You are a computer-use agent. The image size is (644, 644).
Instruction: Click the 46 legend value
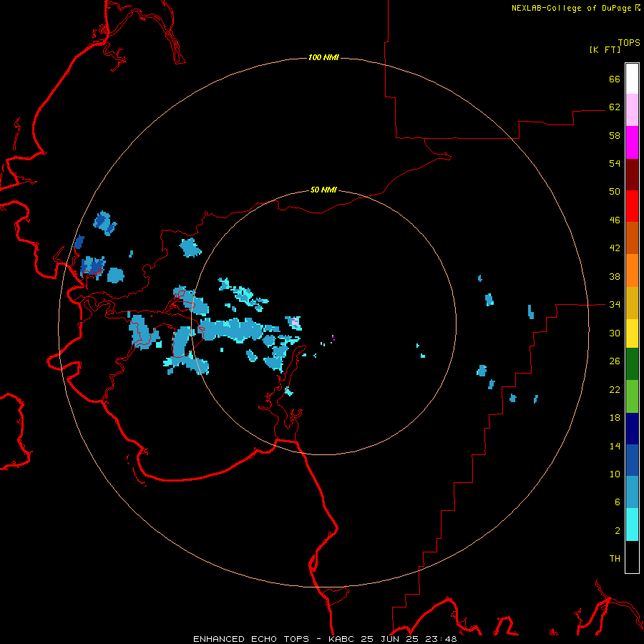(x=615, y=220)
